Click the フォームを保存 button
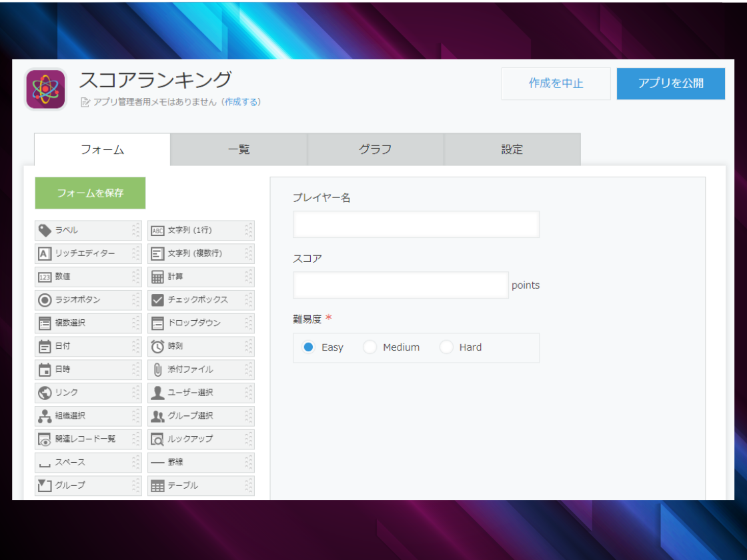 (90, 193)
